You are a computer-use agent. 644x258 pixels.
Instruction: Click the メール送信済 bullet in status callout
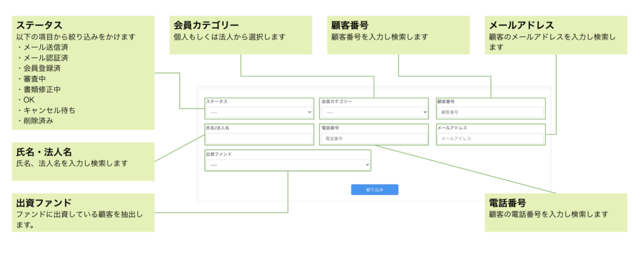pos(45,47)
